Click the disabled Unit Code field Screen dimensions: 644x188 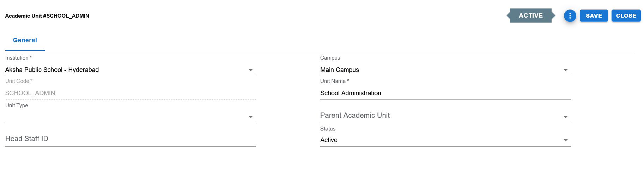(x=130, y=93)
